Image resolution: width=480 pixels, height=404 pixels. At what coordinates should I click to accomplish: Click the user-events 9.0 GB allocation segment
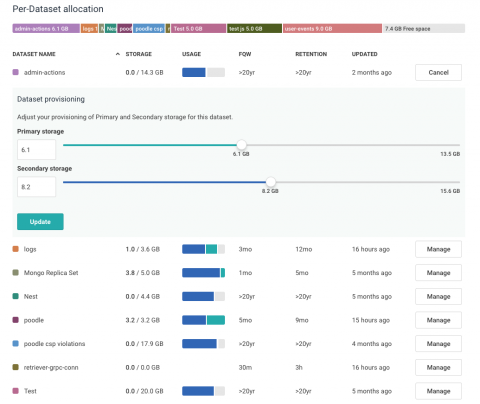click(x=332, y=29)
